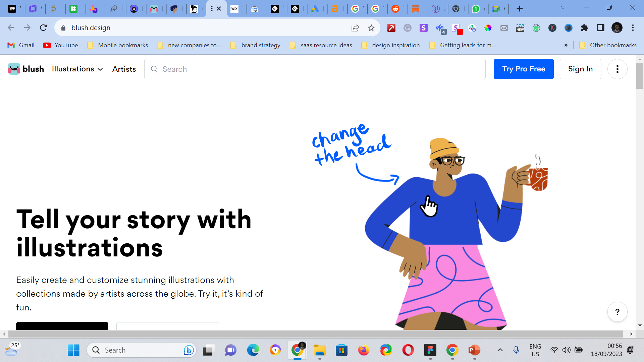
Task: Bookmark this page with the star icon
Action: tap(371, 28)
